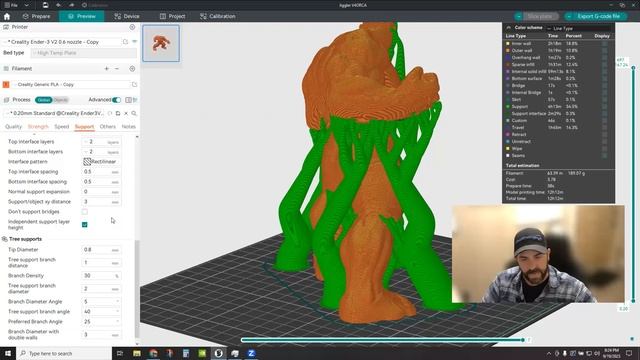
Task: Open the Strength settings tab
Action: point(38,127)
